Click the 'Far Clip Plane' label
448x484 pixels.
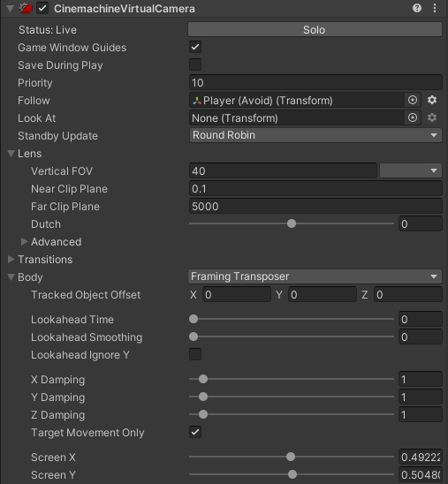65,206
